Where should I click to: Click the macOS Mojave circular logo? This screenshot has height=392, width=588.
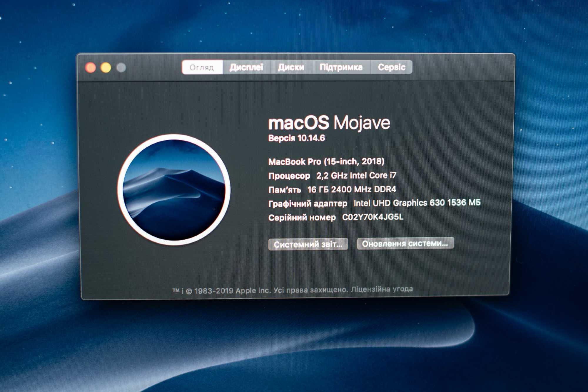[174, 189]
